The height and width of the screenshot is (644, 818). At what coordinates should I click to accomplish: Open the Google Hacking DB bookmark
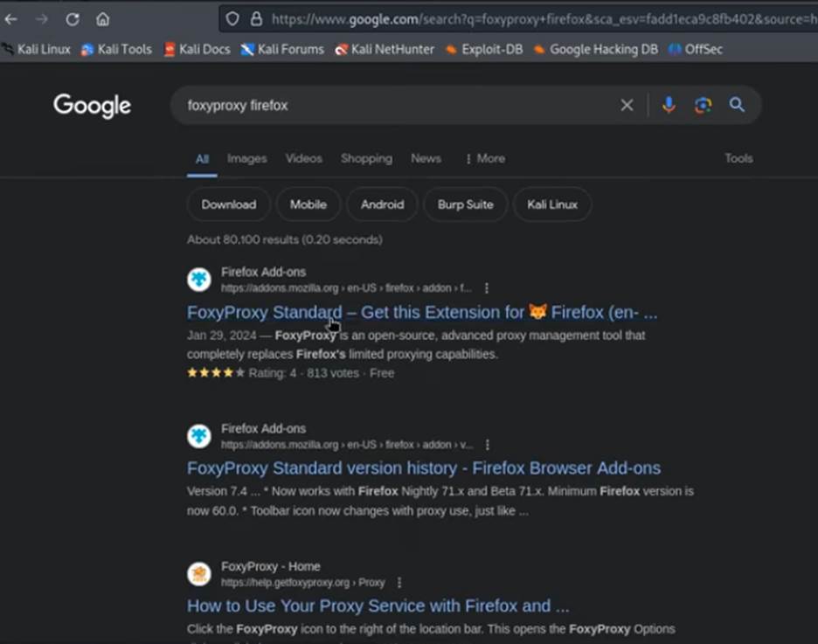coord(596,49)
